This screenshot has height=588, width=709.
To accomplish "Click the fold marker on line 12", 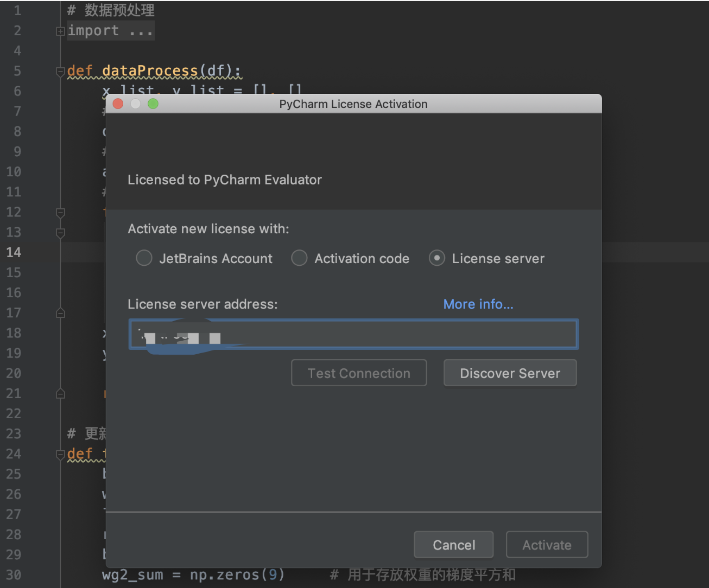I will click(x=60, y=213).
